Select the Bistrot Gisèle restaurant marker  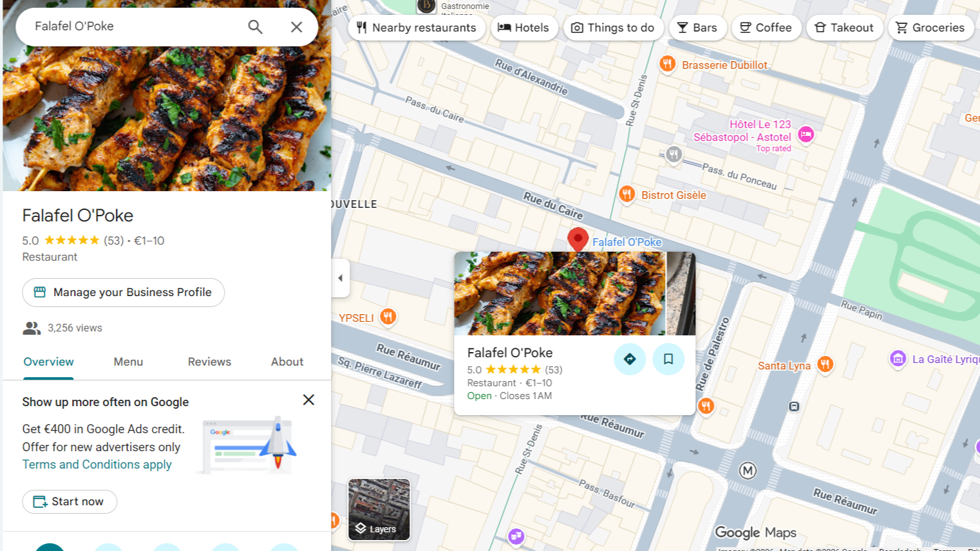[x=627, y=194]
